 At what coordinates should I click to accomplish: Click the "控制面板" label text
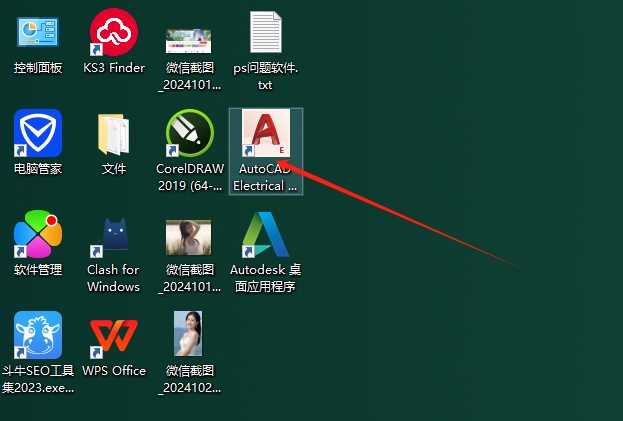pos(38,68)
